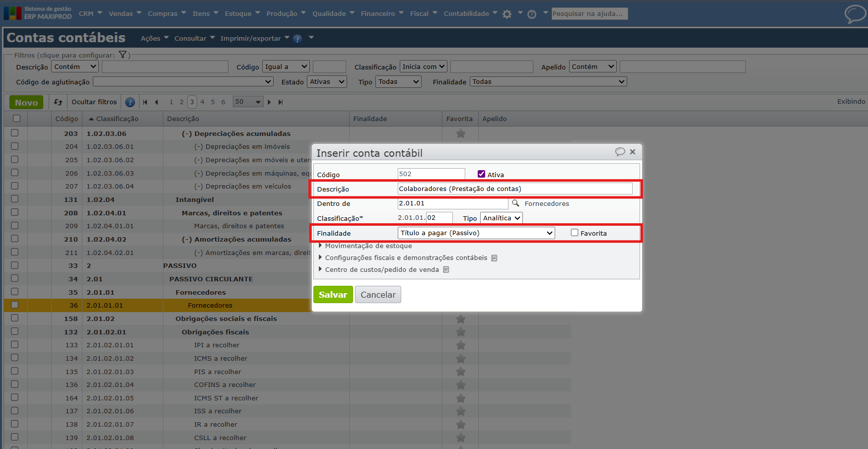Go to the next page of results

(x=269, y=102)
